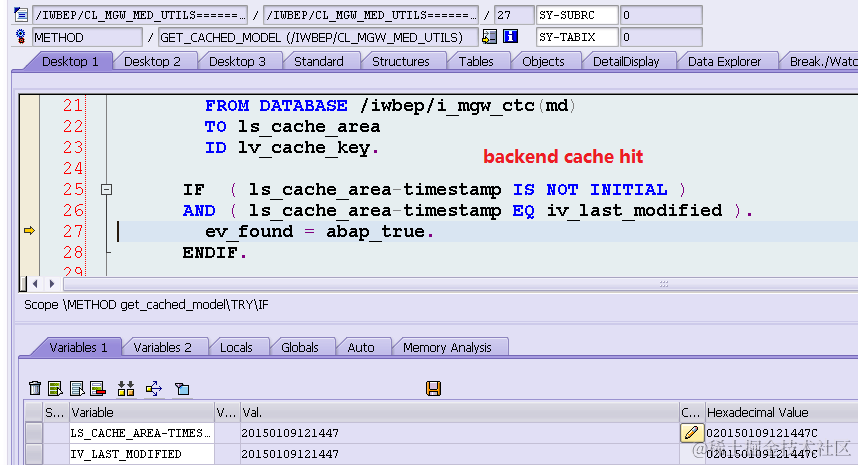This screenshot has height=465, width=858.
Task: Click code line 27 ev_found = abap_true
Action: coord(320,231)
